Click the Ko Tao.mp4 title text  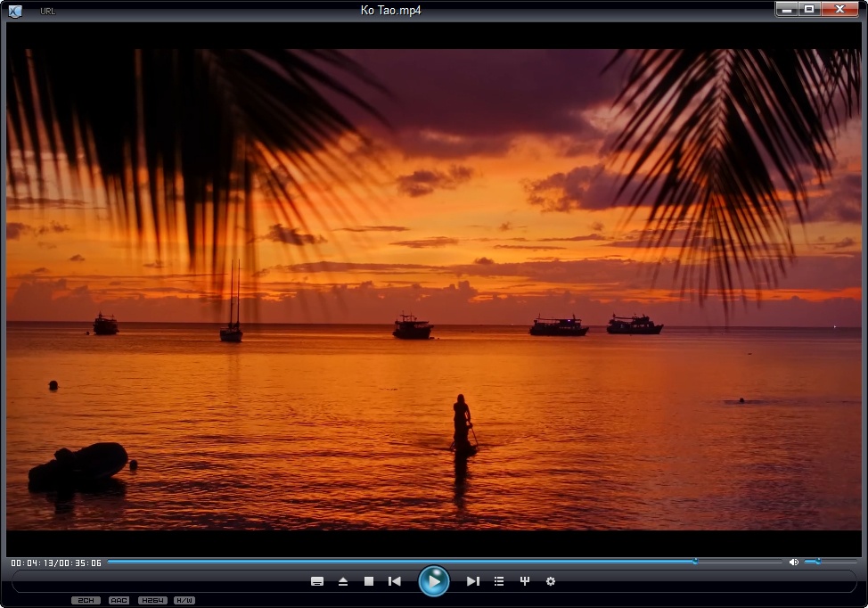391,10
